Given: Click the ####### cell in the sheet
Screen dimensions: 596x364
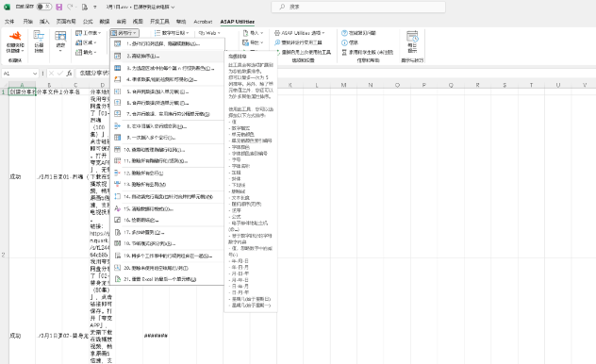Looking at the screenshot, I should pos(156,336).
